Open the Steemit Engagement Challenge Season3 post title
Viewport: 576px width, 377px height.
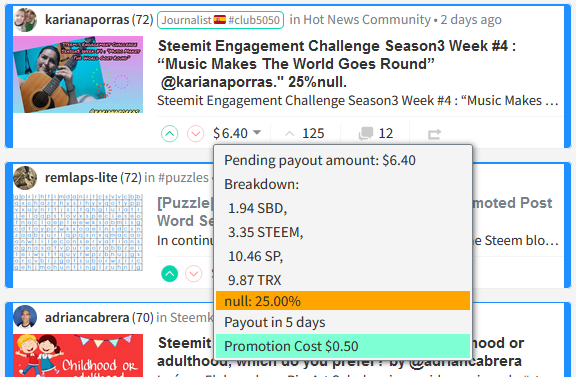pyautogui.click(x=337, y=64)
